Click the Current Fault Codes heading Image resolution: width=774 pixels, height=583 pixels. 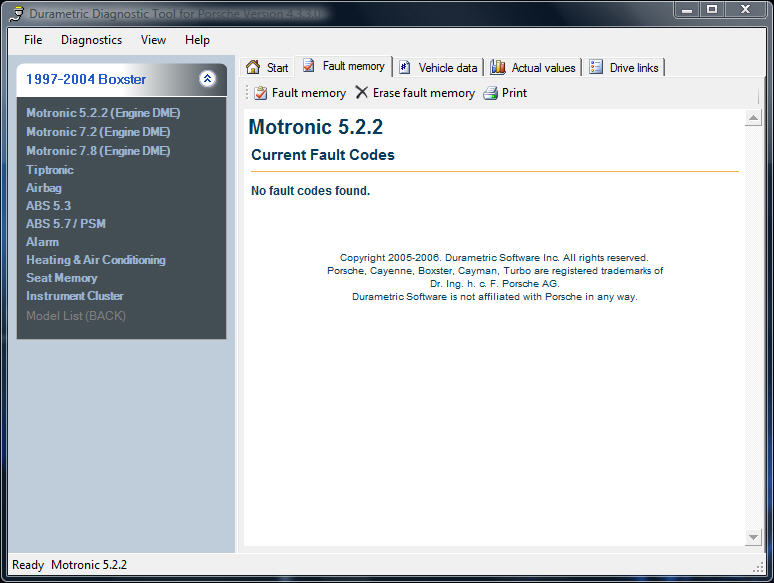tap(323, 155)
